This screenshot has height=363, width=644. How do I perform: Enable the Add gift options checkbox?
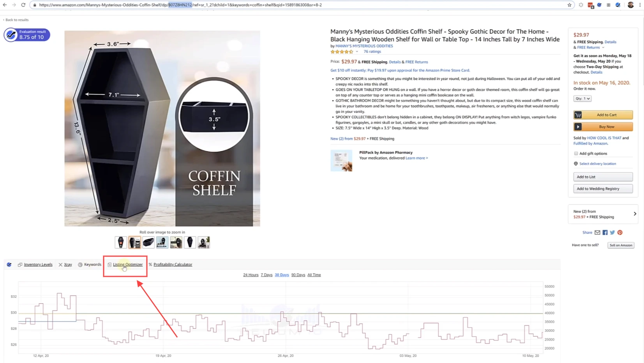coord(576,154)
